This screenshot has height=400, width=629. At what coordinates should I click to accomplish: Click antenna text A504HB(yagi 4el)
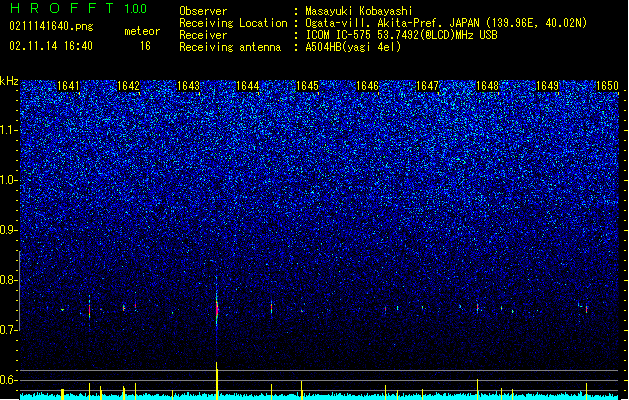pos(353,47)
